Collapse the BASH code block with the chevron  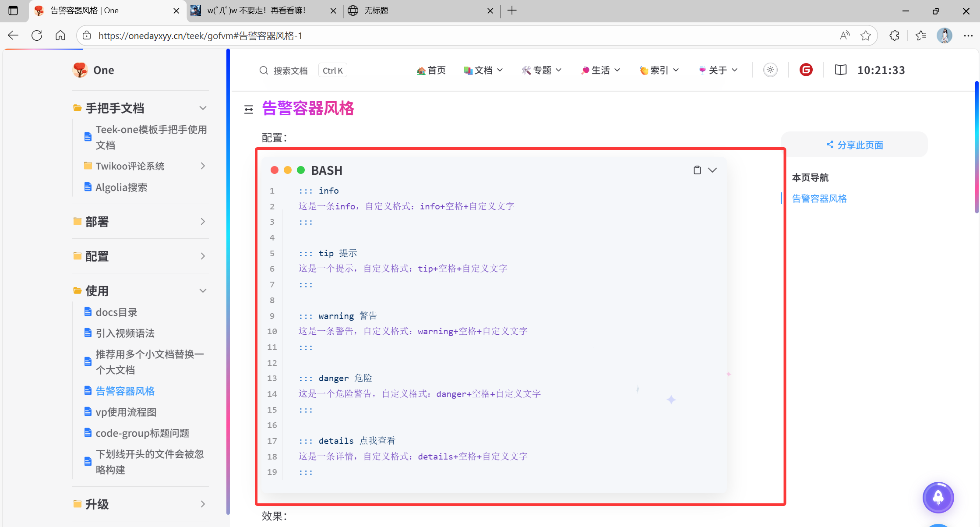pyautogui.click(x=712, y=170)
